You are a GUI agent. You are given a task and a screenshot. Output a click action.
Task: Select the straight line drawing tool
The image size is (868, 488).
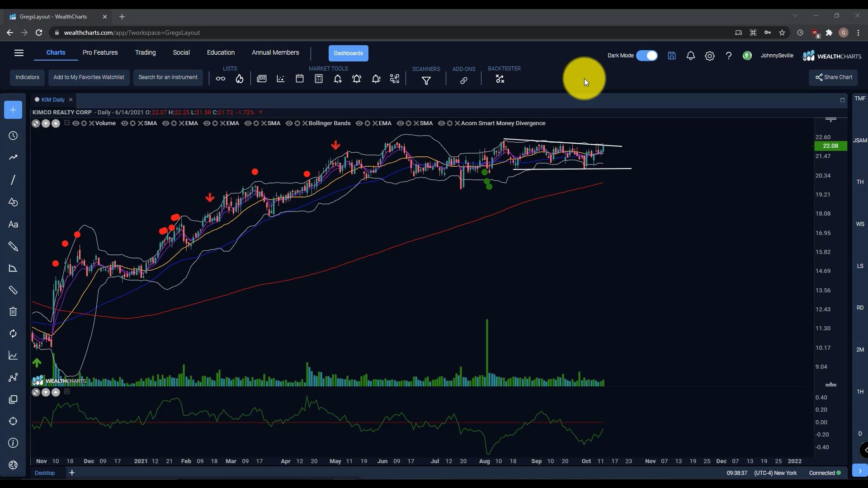[x=13, y=180]
